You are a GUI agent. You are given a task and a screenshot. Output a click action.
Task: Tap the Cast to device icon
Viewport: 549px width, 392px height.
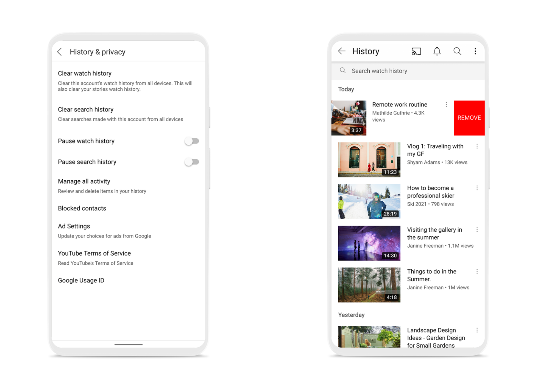tap(416, 51)
